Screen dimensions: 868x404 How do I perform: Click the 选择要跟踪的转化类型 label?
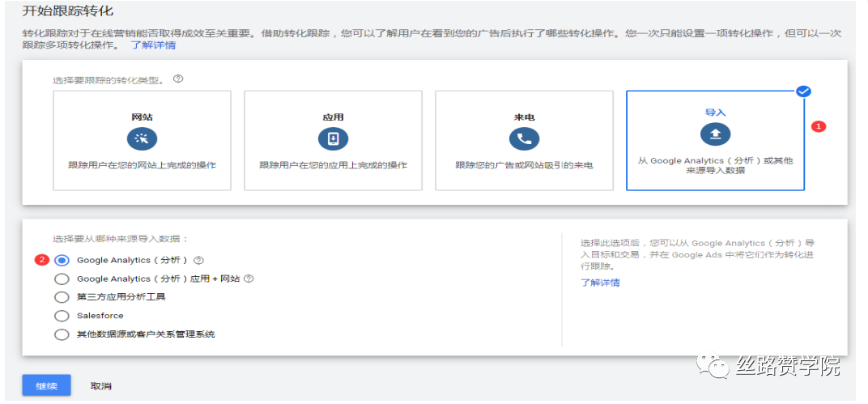pyautogui.click(x=111, y=79)
